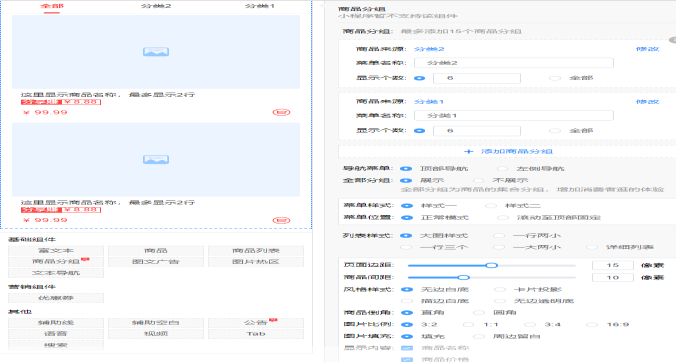The height and width of the screenshot is (363, 676).
Task: Click the 菜单名称 field containing 分组2
Action: 513,63
